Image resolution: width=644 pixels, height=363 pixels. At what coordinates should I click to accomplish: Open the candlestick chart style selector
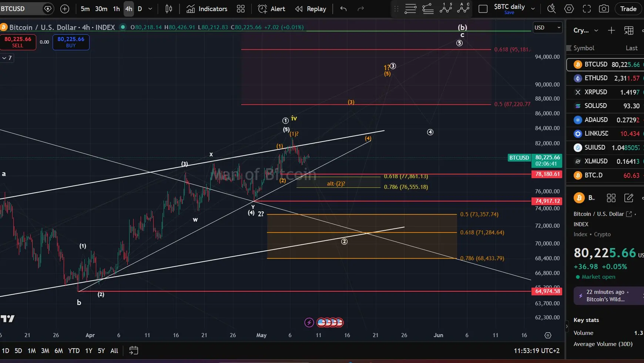pyautogui.click(x=169, y=9)
